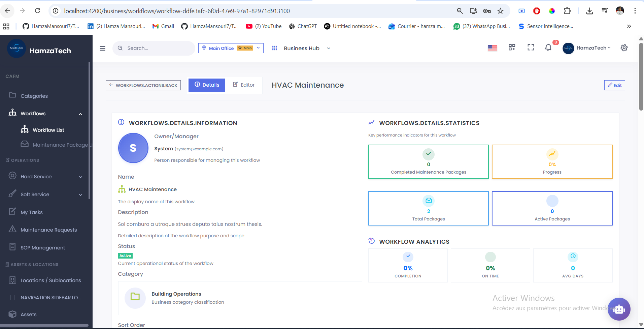
Task: Click the Edit button for HVAC Maintenance
Action: [x=614, y=85]
